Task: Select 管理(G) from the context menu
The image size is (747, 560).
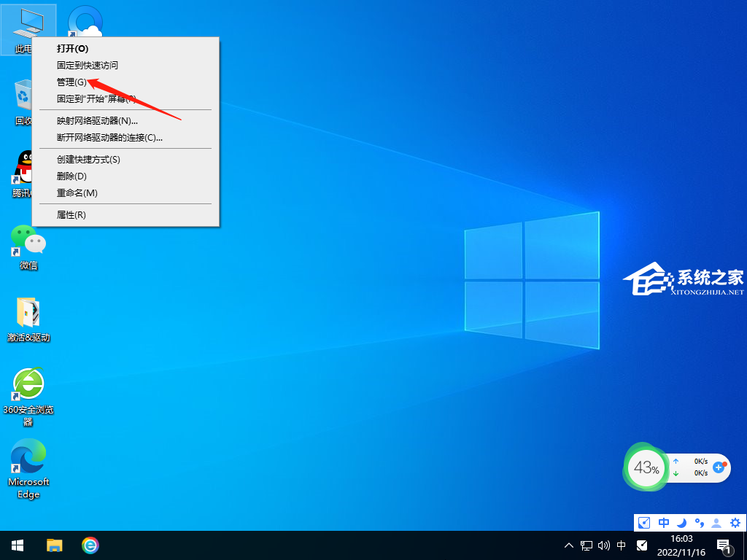Action: click(71, 82)
